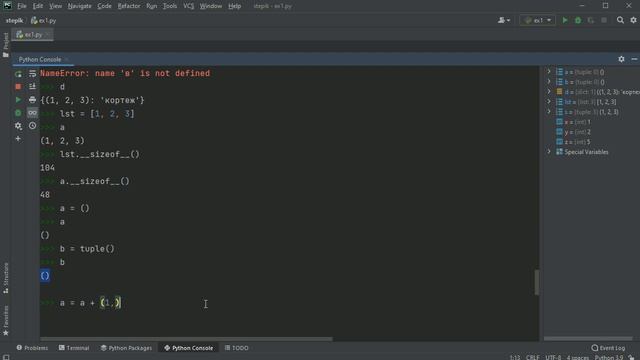
Task: Click the stop button in top toolbar
Action: [604, 20]
